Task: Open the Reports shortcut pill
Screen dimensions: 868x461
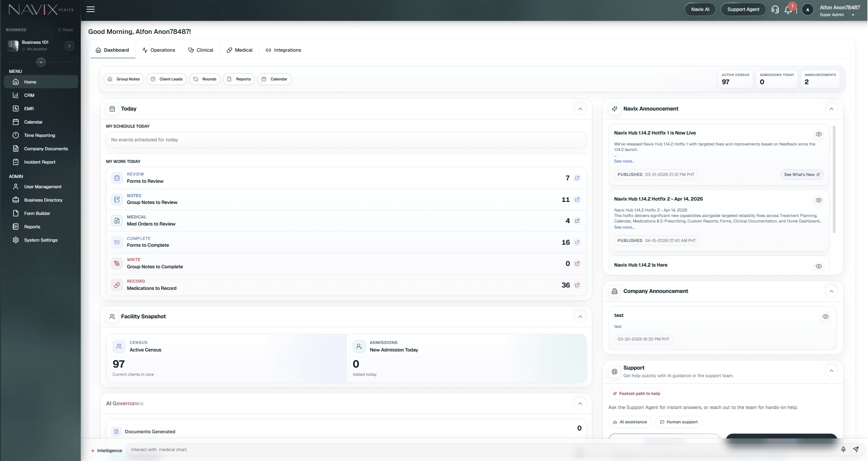Action: 239,79
